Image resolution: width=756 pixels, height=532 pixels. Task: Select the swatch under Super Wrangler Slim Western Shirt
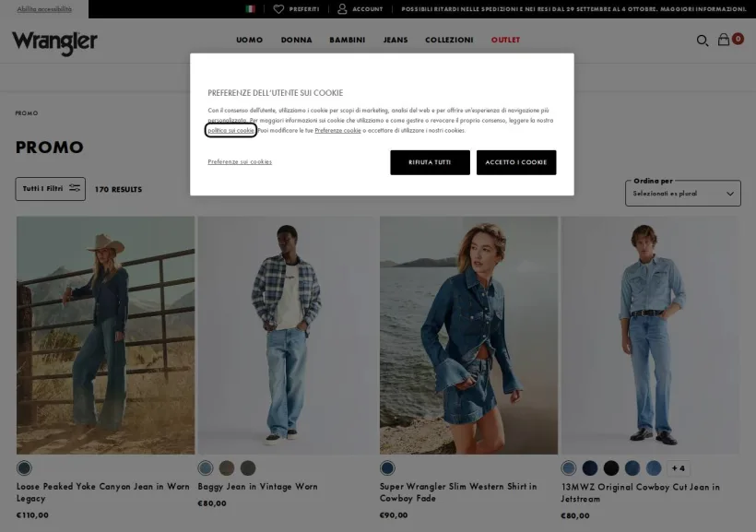click(387, 467)
